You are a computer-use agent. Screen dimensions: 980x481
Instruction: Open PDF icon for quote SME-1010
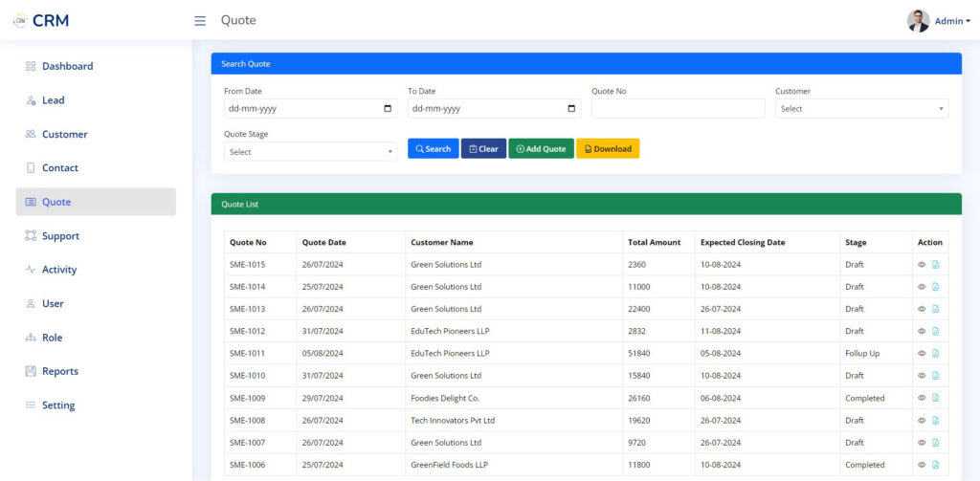point(936,376)
